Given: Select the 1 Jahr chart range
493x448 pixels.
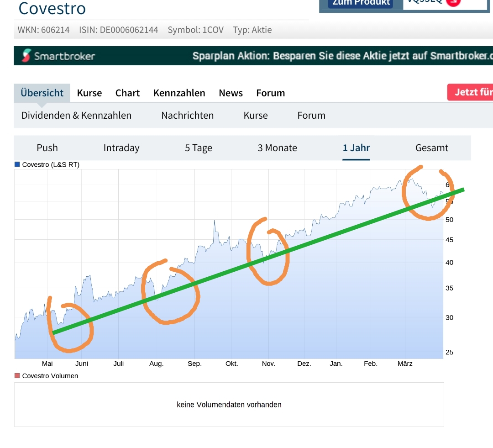Looking at the screenshot, I should point(356,148).
